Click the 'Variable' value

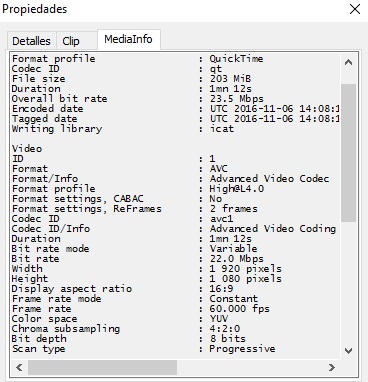(x=233, y=249)
